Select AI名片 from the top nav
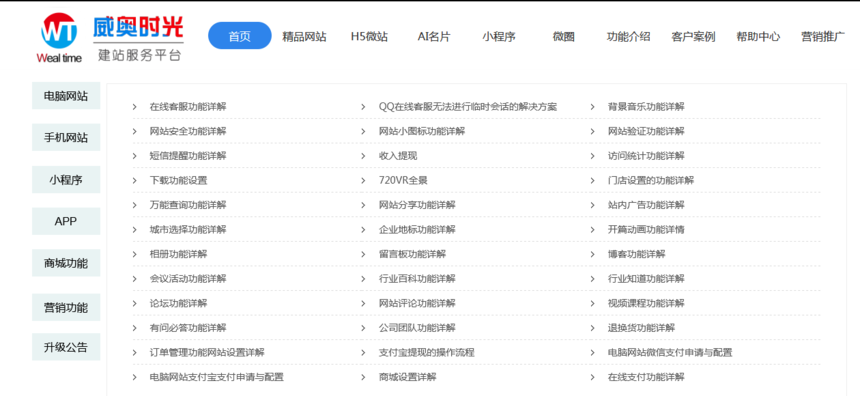 (x=434, y=37)
